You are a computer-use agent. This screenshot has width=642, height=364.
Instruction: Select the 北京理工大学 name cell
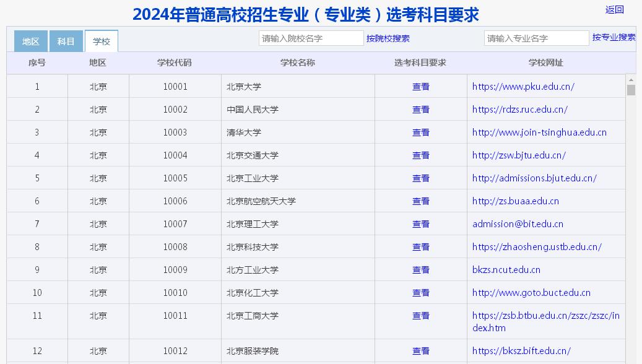pyautogui.click(x=298, y=224)
